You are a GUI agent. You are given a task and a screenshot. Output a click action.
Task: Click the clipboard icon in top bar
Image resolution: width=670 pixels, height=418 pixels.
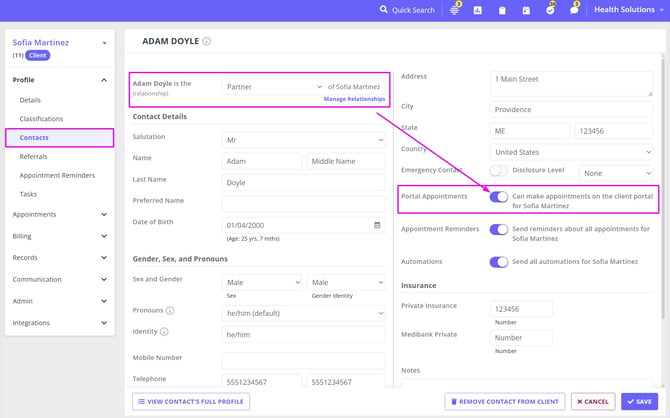(502, 10)
